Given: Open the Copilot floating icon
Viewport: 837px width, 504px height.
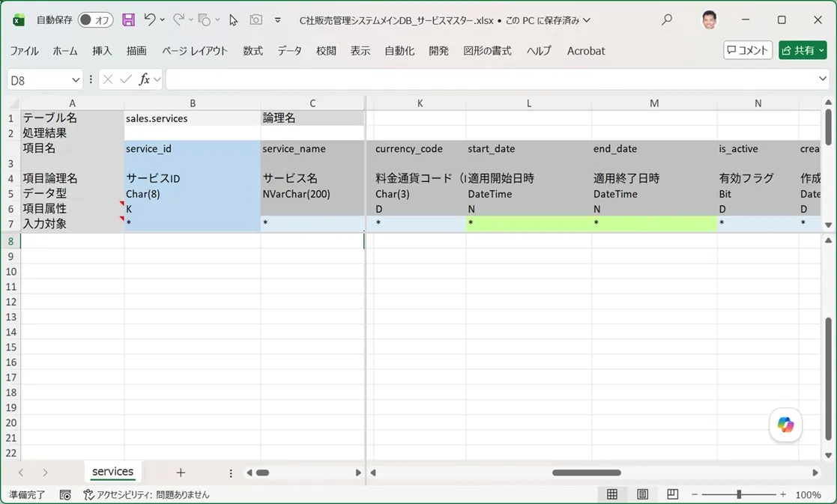Looking at the screenshot, I should [x=785, y=425].
